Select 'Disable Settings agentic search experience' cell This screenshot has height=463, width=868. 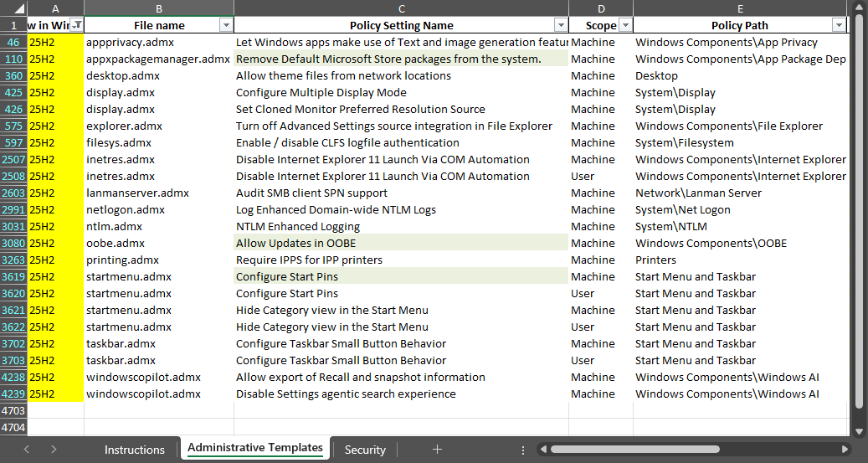[401, 394]
